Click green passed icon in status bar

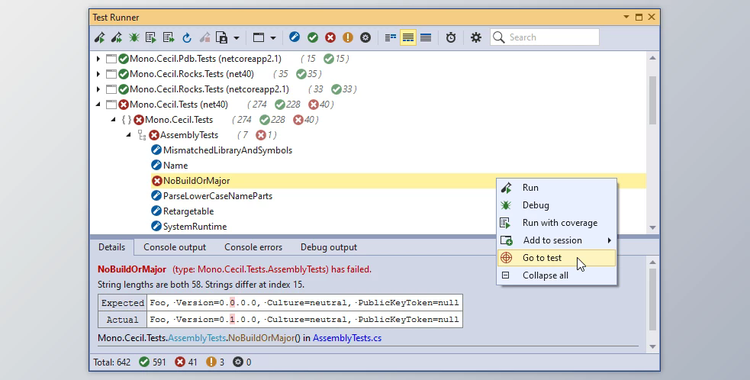pyautogui.click(x=144, y=362)
